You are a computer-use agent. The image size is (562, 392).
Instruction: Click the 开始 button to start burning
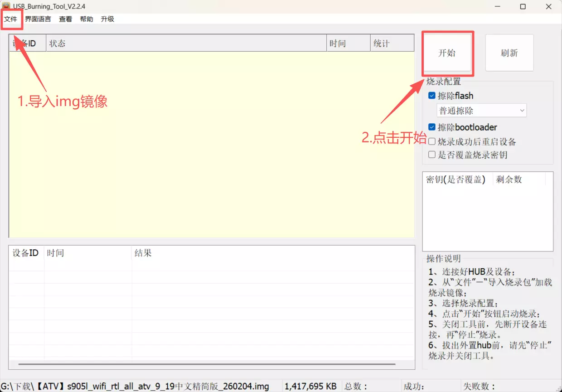[447, 53]
